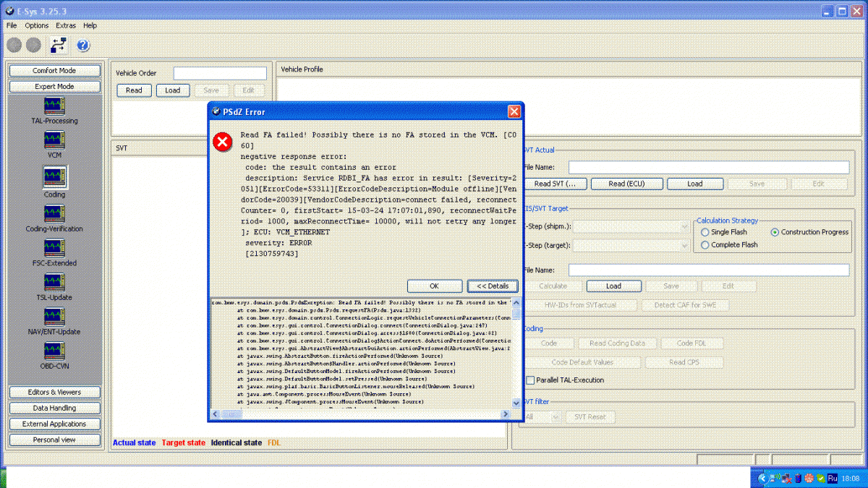Choose Construction Progress calculation strategy
The width and height of the screenshot is (868, 488).
(775, 232)
